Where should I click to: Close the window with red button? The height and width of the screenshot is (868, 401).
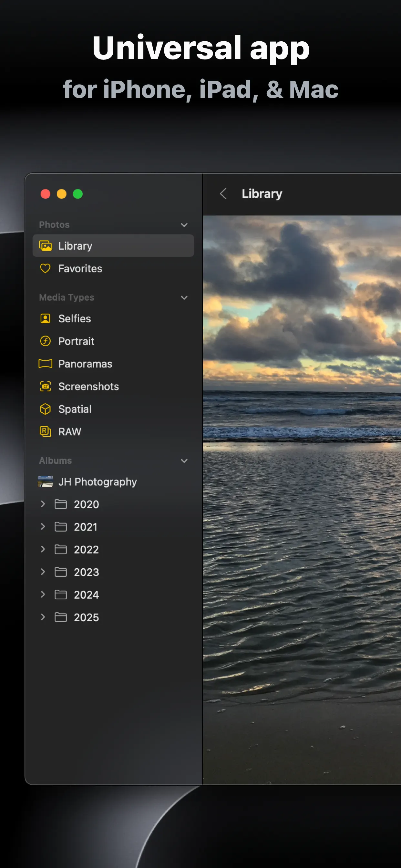(x=45, y=194)
